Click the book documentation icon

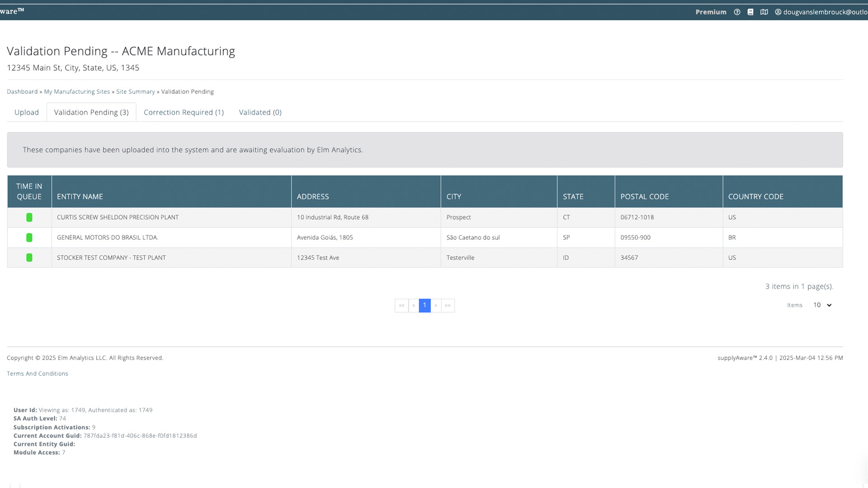point(750,12)
